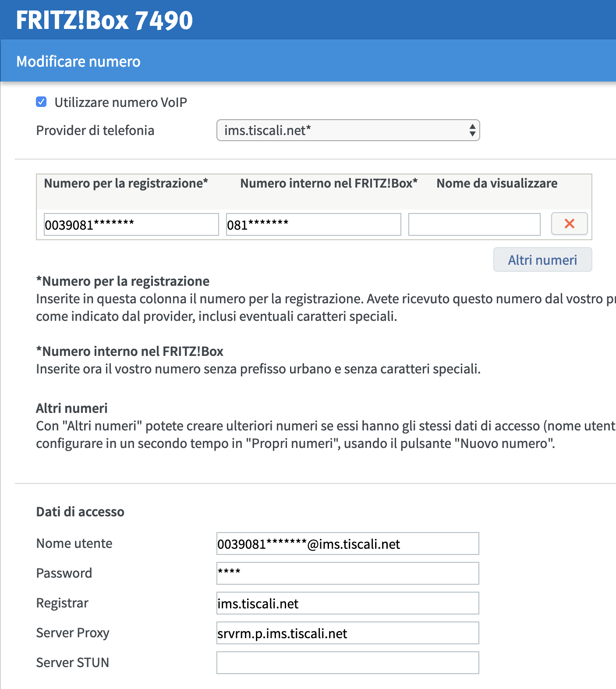Click the Numero per la registrazione* column header

[x=126, y=183]
